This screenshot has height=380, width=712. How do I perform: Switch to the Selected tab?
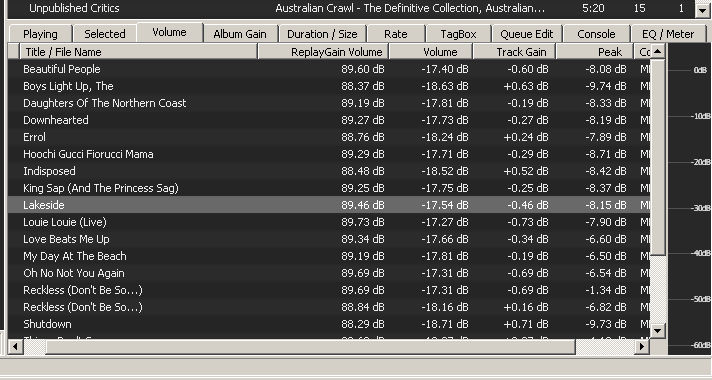(104, 34)
